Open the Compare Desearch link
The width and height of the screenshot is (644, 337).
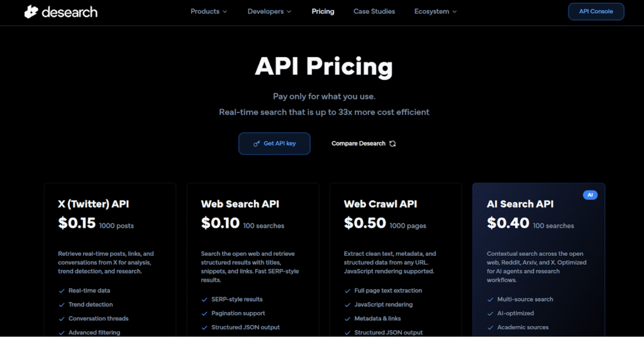coord(358,143)
